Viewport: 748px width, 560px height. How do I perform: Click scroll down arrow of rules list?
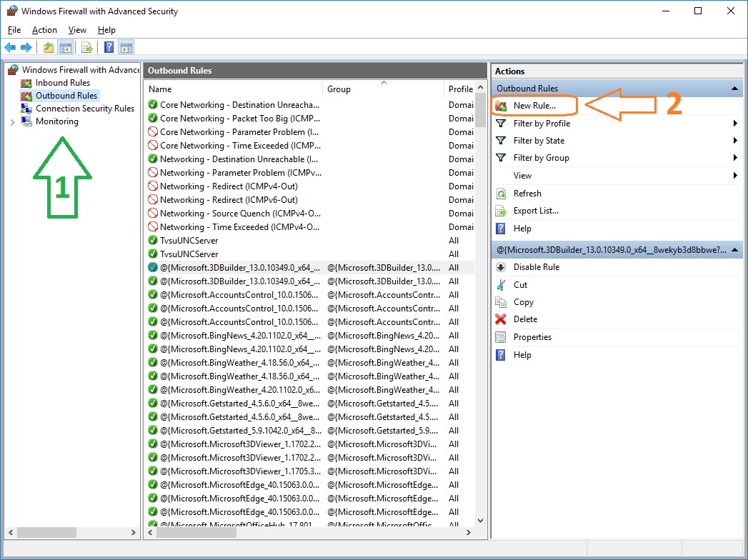(x=481, y=521)
